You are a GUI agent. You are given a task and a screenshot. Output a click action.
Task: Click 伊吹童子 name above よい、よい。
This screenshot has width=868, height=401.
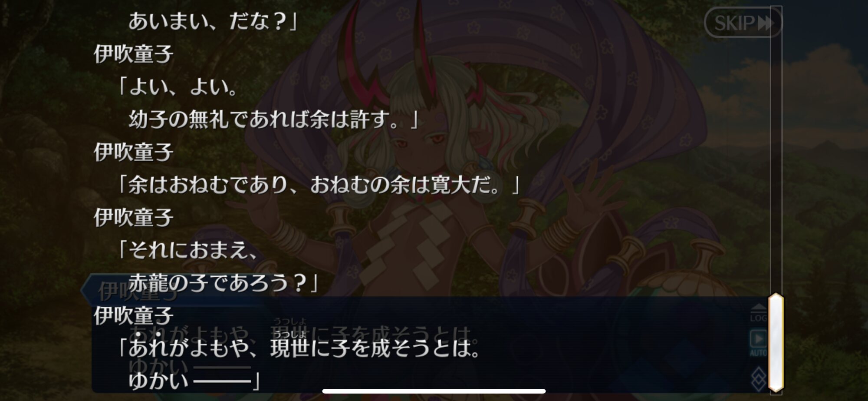[x=134, y=54]
